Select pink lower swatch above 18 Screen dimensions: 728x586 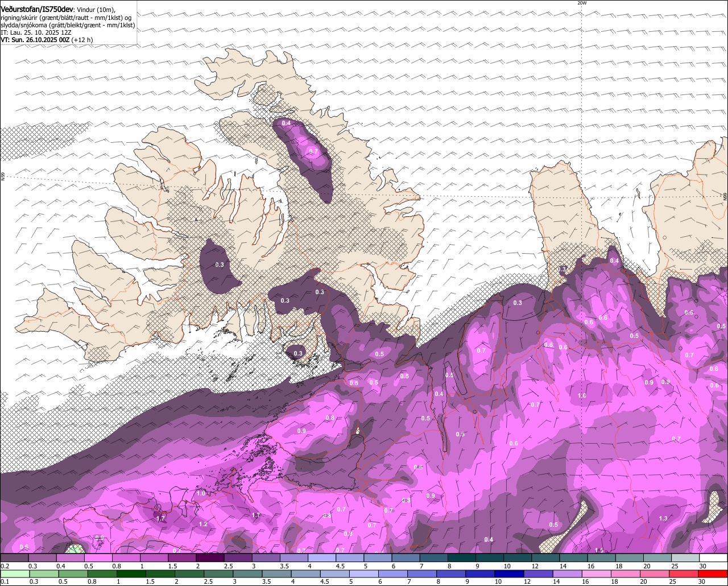(626, 573)
